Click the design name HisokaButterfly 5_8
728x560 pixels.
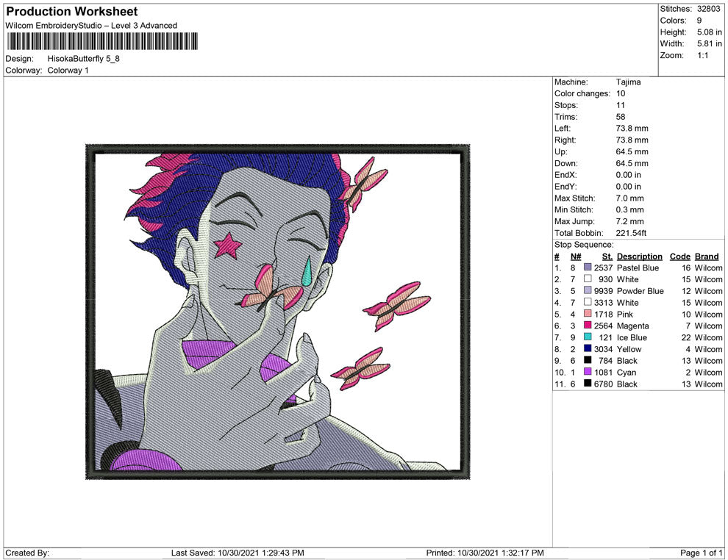(84, 59)
